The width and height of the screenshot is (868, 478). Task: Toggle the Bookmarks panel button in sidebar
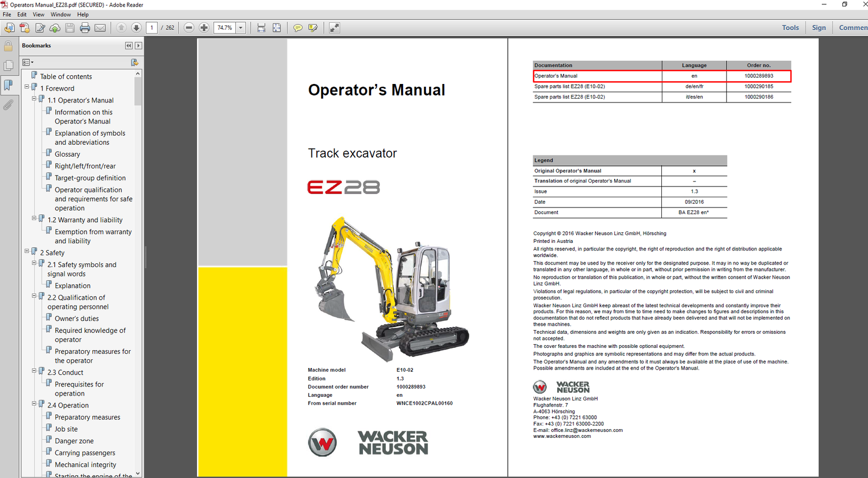click(x=8, y=85)
